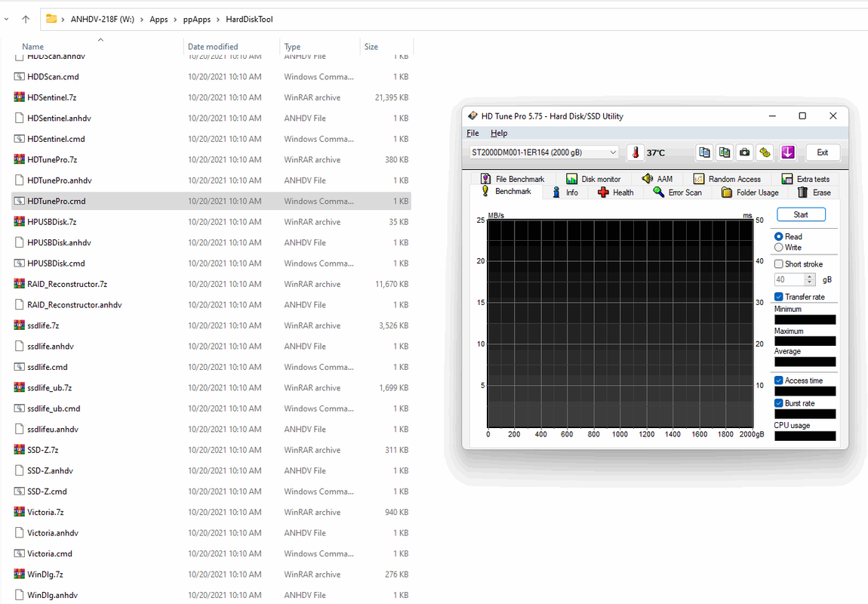Open the File menu in HD Tune
Image resolution: width=868 pixels, height=604 pixels.
pyautogui.click(x=472, y=133)
